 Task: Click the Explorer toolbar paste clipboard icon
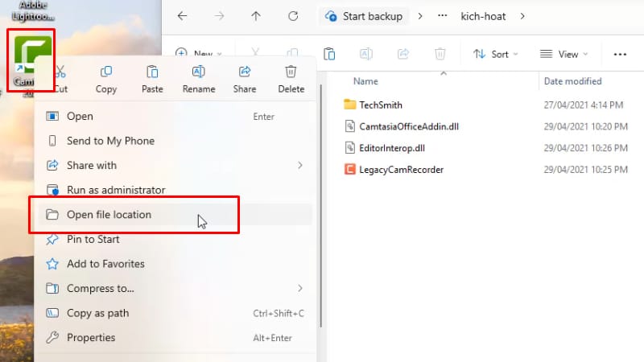click(329, 54)
